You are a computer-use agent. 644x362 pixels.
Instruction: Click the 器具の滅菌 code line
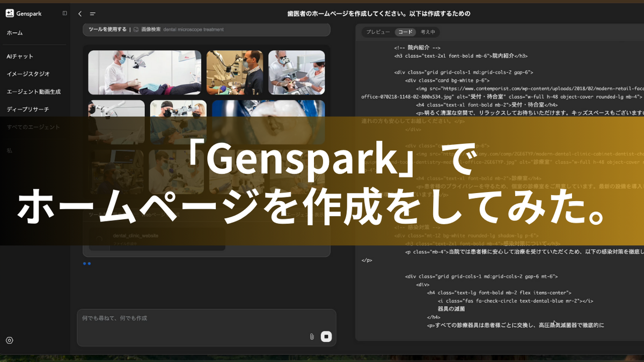coord(451,309)
